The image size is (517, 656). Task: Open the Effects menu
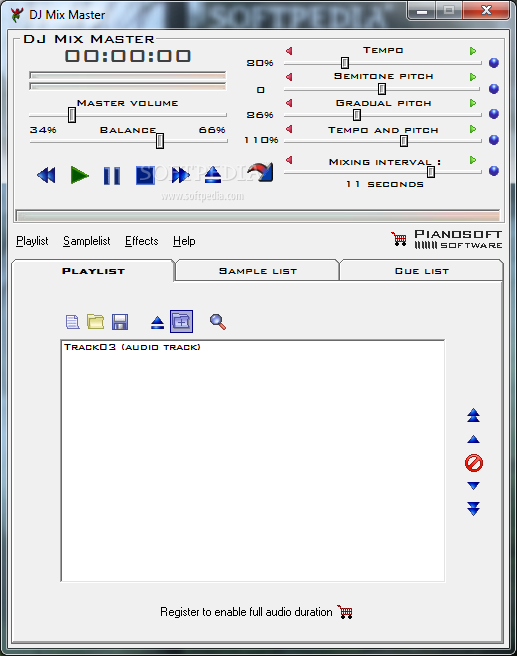click(x=142, y=241)
